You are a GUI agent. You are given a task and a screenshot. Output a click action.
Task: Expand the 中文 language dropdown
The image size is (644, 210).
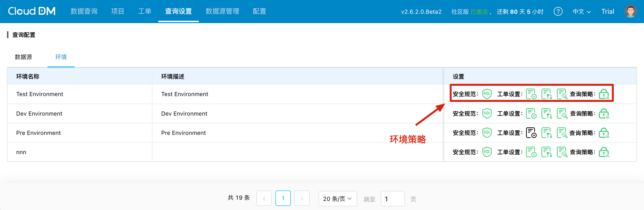pyautogui.click(x=582, y=12)
